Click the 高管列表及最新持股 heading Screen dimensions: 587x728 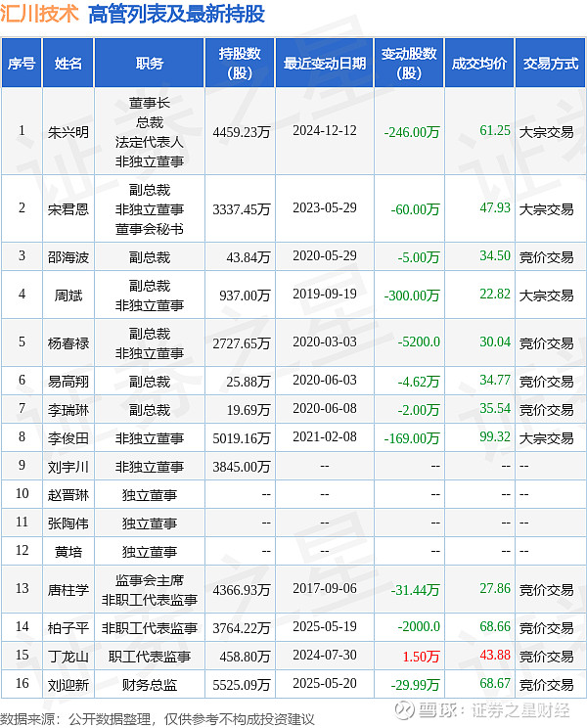[176, 13]
